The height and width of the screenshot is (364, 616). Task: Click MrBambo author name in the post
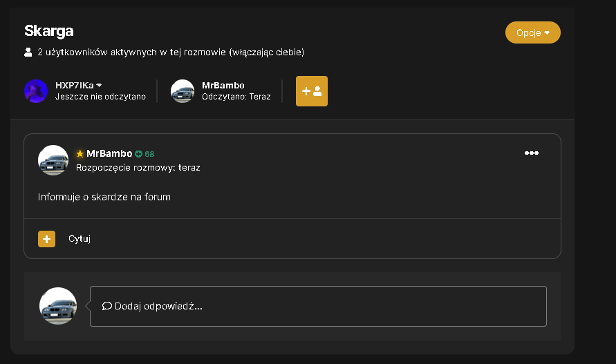click(x=109, y=153)
